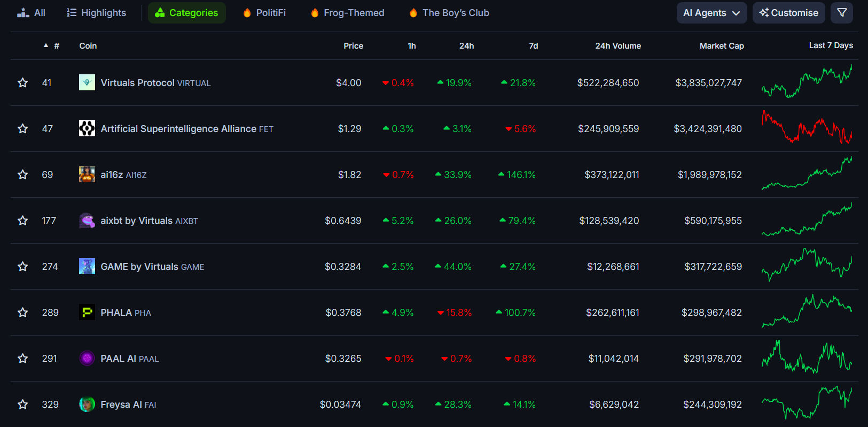
Task: Open the All coins tab
Action: (x=31, y=13)
